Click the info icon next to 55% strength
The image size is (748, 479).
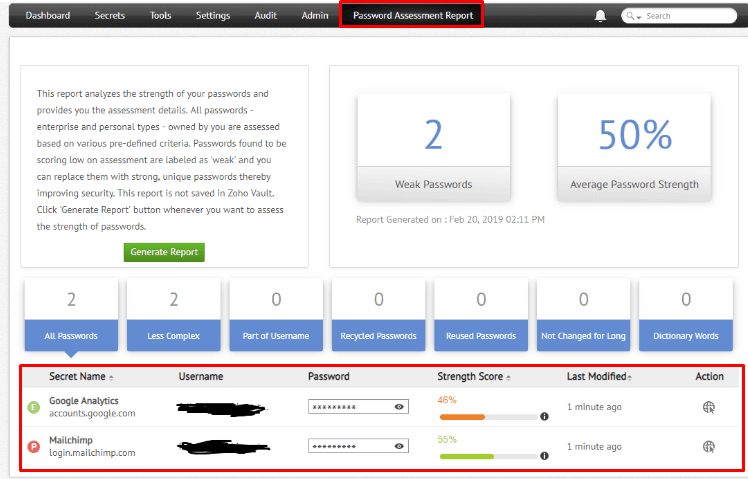544,456
